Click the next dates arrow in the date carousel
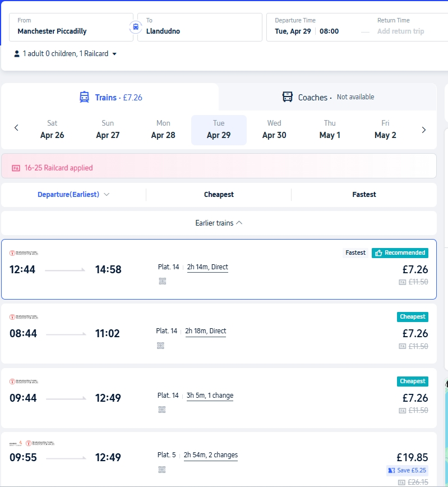This screenshot has width=448, height=487. pyautogui.click(x=424, y=129)
